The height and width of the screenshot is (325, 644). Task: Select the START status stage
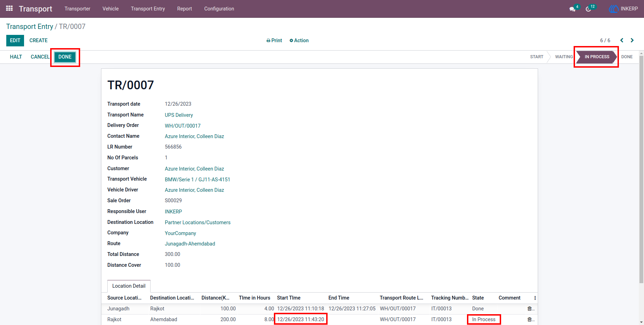pos(537,57)
